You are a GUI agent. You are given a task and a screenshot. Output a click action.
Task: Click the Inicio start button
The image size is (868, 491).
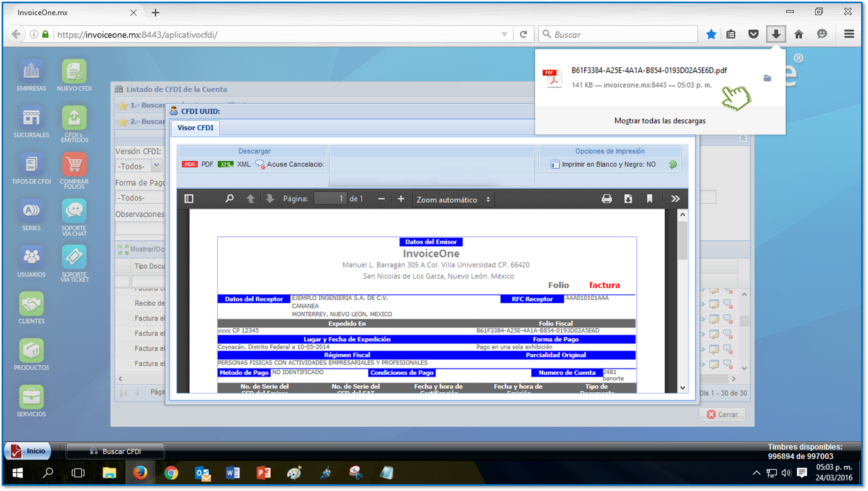28,451
